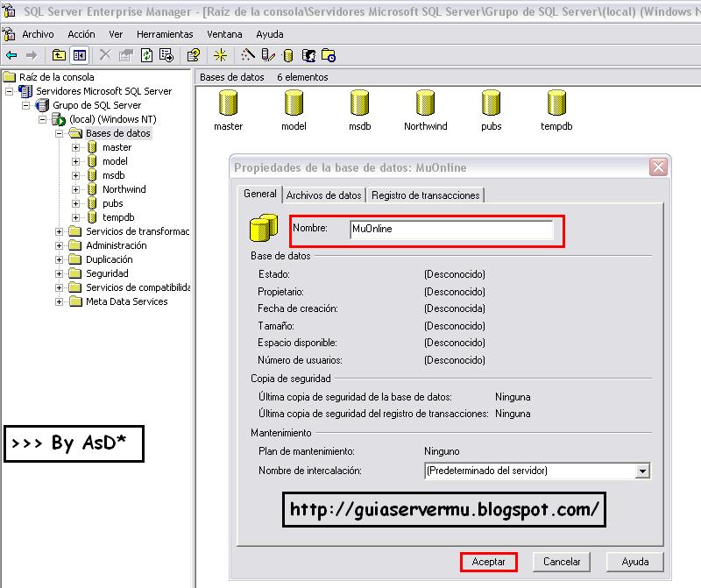The width and height of the screenshot is (701, 588).
Task: Click the Nombre text field containing MuOnline
Action: pyautogui.click(x=451, y=229)
